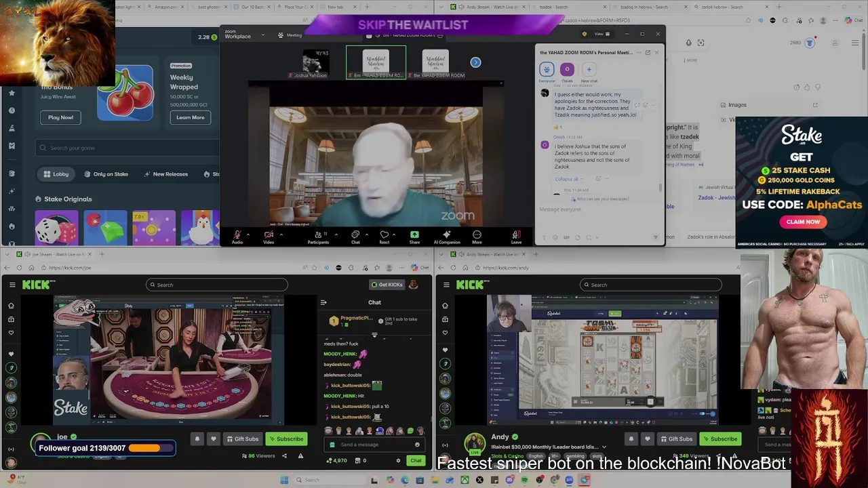Subscribe to Andy's Kick channel
Image resolution: width=868 pixels, height=488 pixels.
pos(719,439)
